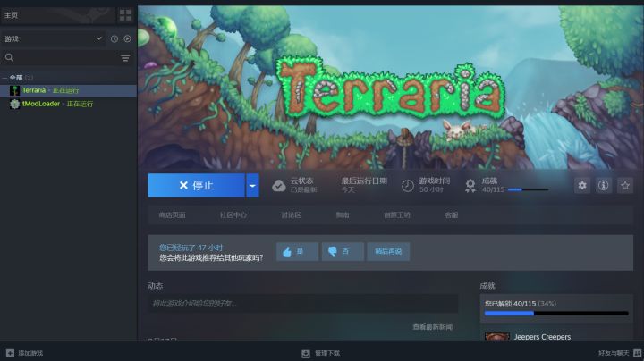This screenshot has width=644, height=361.
Task: Click the achievements ribbon gear icon
Action: pos(470,186)
